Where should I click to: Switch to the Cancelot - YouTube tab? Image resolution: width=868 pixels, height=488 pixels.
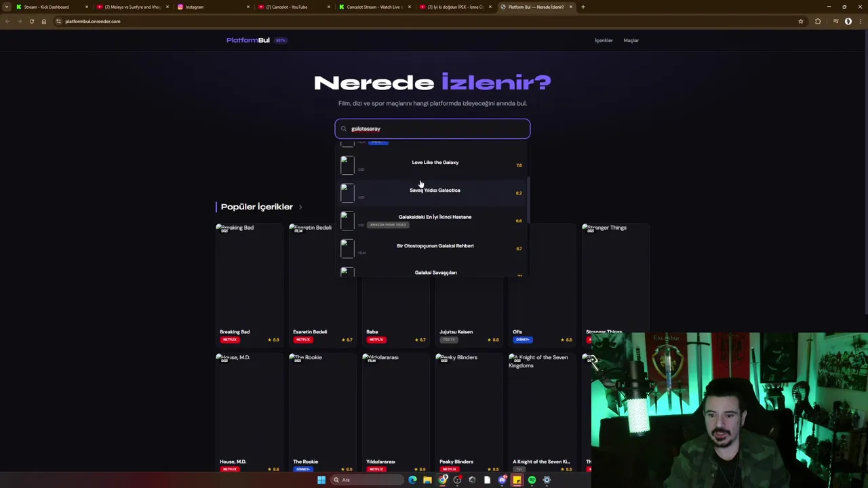pyautogui.click(x=294, y=7)
